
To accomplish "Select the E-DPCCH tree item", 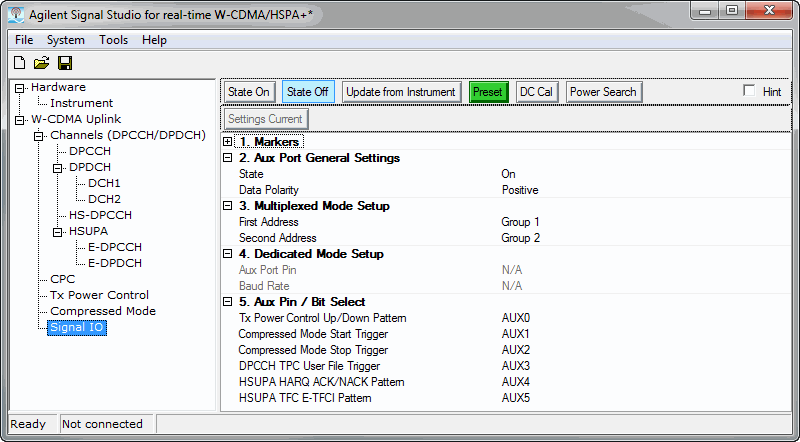I will point(115,247).
